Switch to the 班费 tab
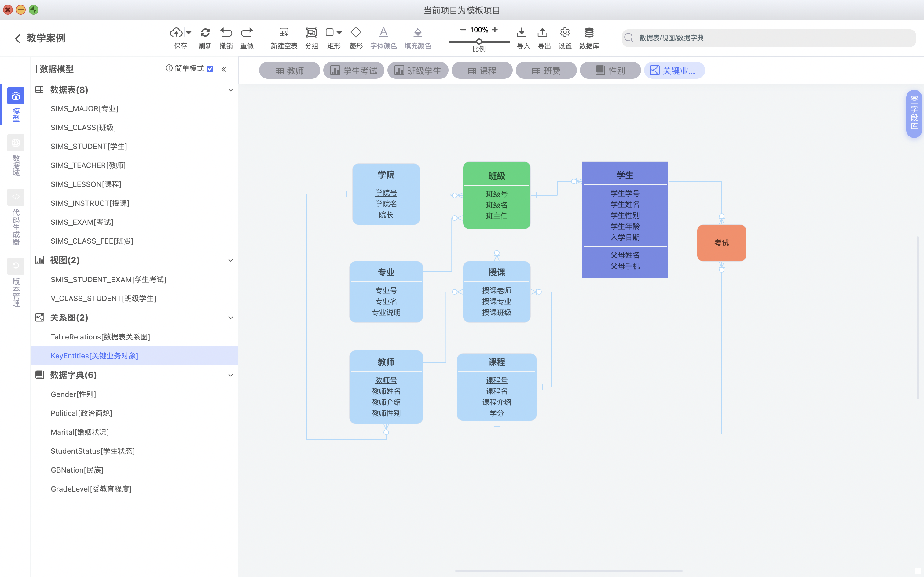 point(546,71)
